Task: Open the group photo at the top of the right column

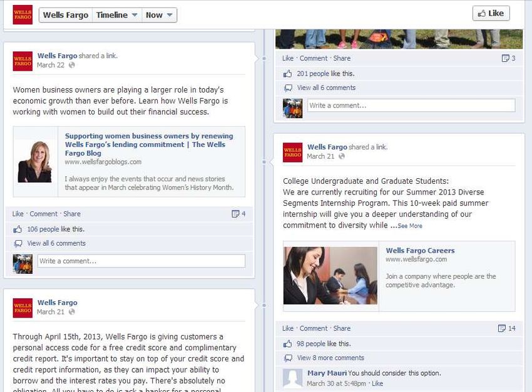Action: 399,39
